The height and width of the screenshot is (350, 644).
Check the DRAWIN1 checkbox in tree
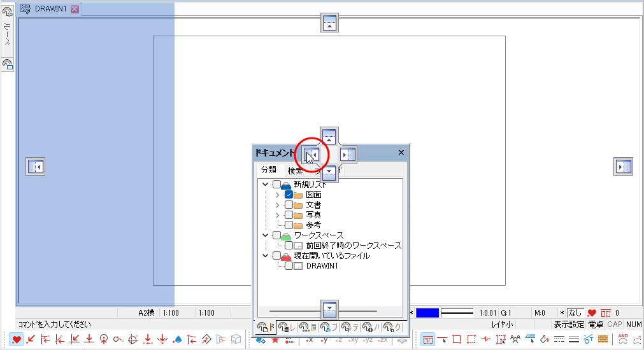click(289, 266)
